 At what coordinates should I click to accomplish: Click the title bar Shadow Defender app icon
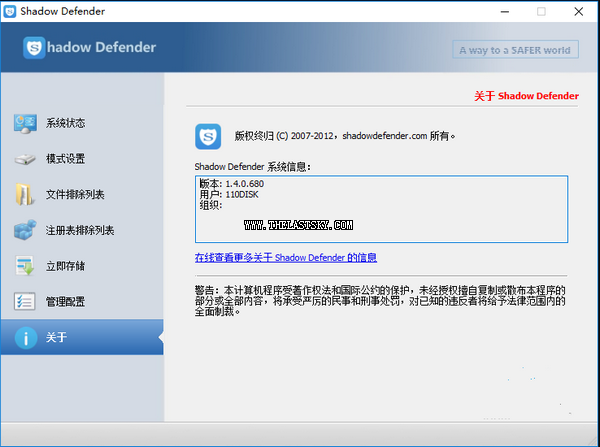10,11
